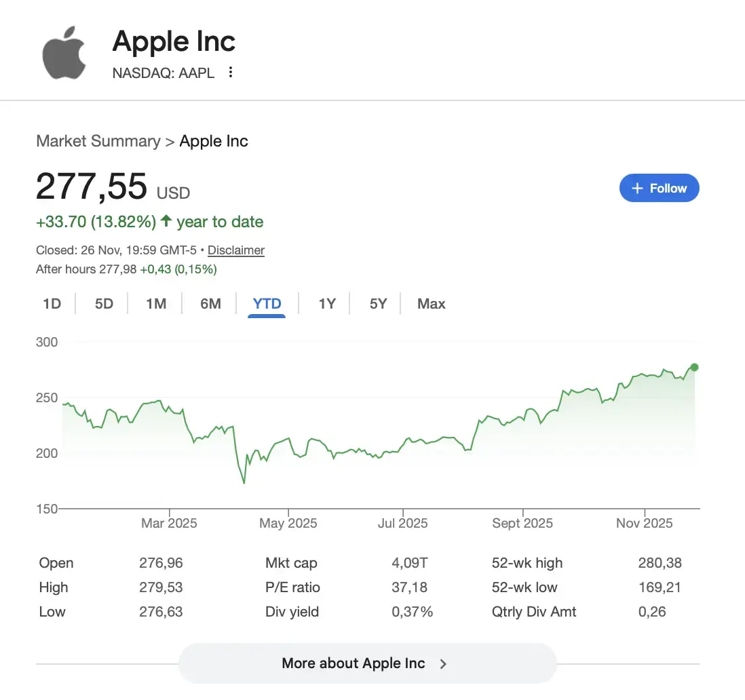Select the 1D time range tab

[x=52, y=304]
